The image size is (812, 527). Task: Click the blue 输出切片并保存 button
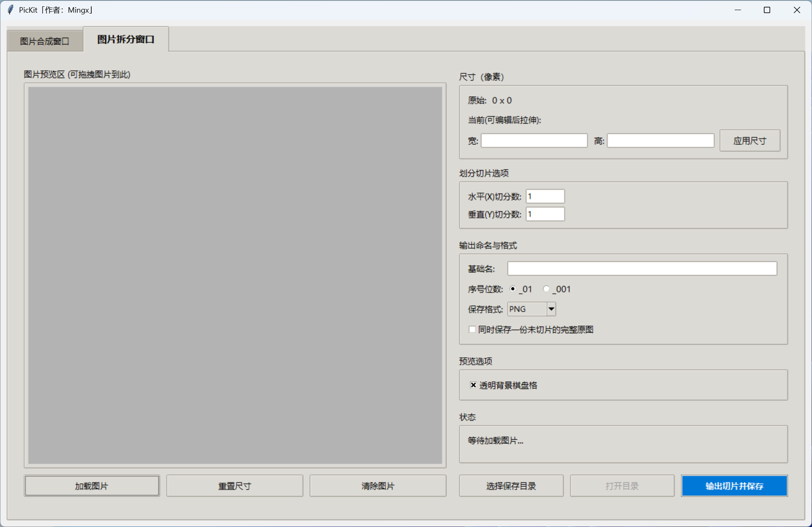[x=734, y=486]
